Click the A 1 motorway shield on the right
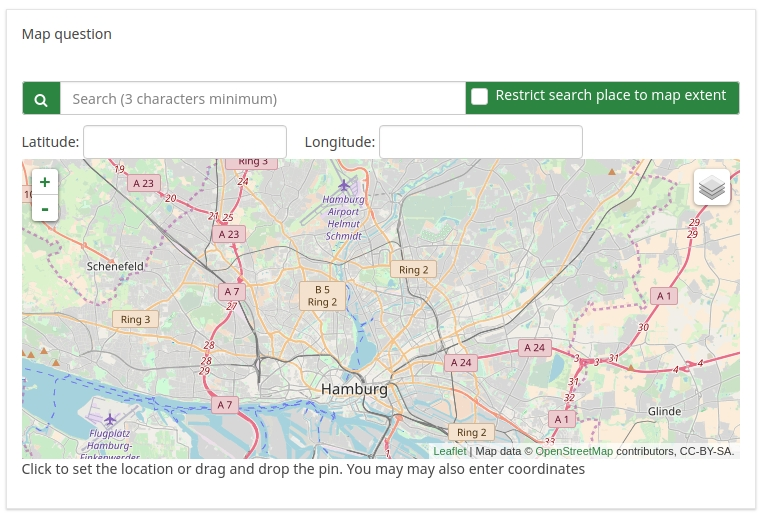The width and height of the screenshot is (767, 531). (x=664, y=295)
